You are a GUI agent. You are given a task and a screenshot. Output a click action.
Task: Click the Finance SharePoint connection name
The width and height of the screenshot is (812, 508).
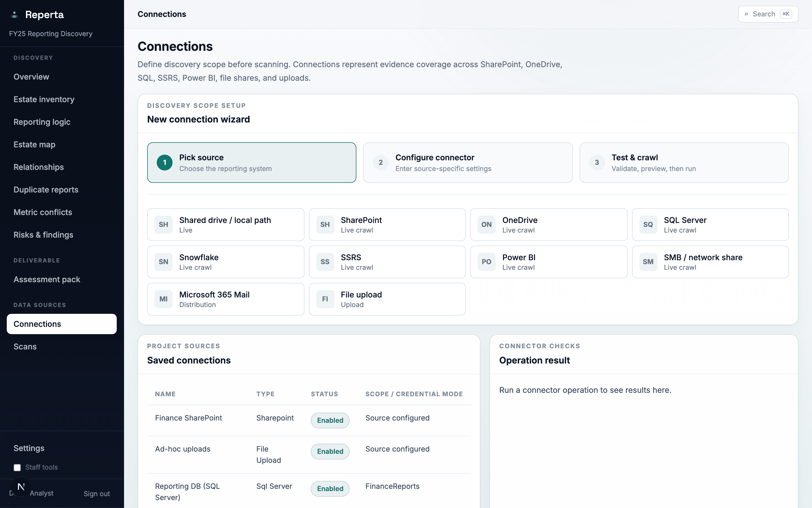click(189, 418)
